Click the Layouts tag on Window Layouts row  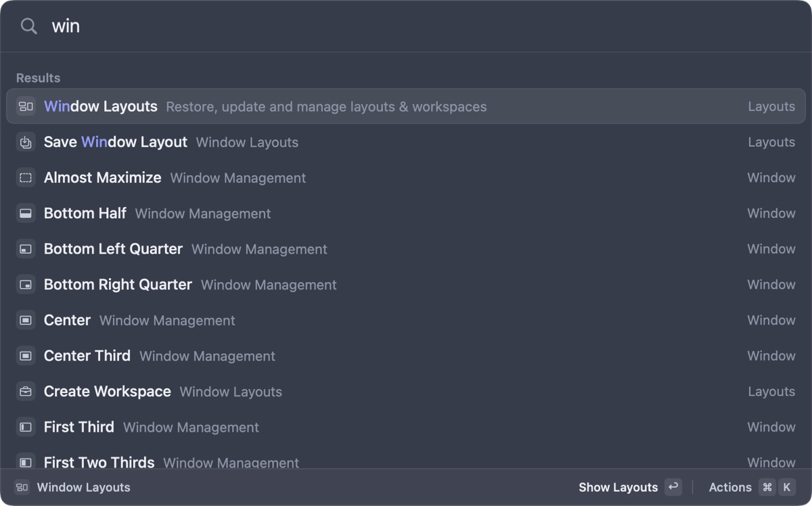coord(771,107)
